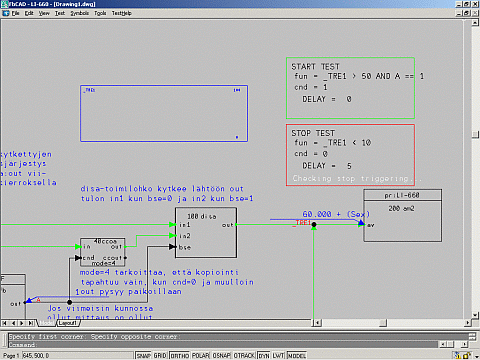
Task: Toggle ORTHO mode in status bar
Action: click(180, 356)
